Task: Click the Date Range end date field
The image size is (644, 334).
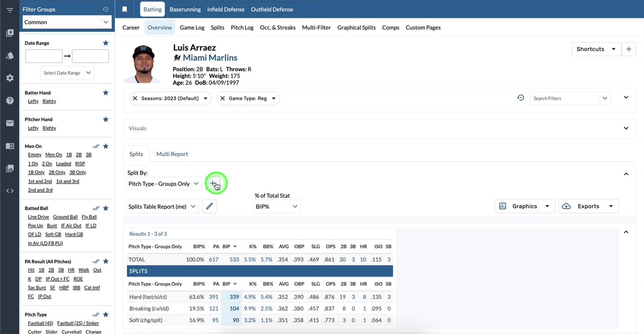Action: point(90,56)
